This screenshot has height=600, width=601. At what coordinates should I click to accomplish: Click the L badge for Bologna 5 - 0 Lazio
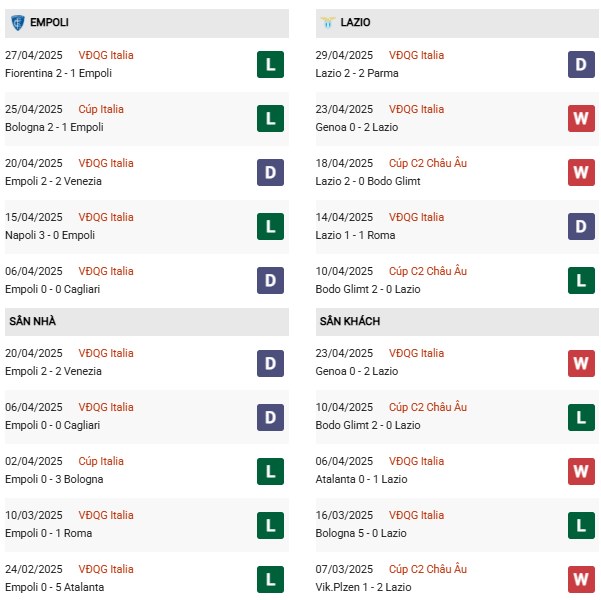click(x=582, y=525)
